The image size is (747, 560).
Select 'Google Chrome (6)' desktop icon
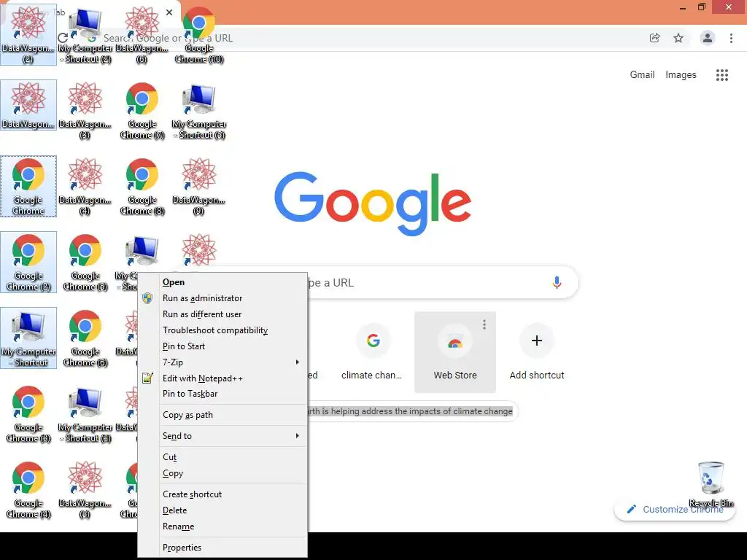85,338
